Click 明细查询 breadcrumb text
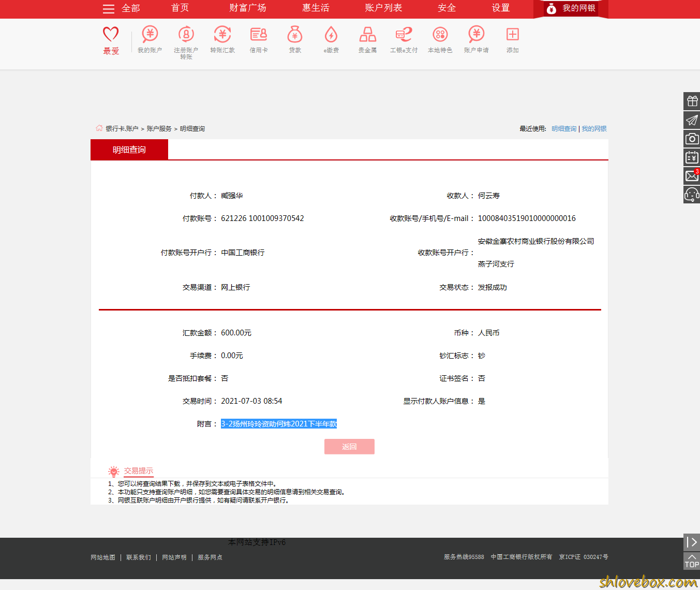The width and height of the screenshot is (700, 590). [x=192, y=129]
